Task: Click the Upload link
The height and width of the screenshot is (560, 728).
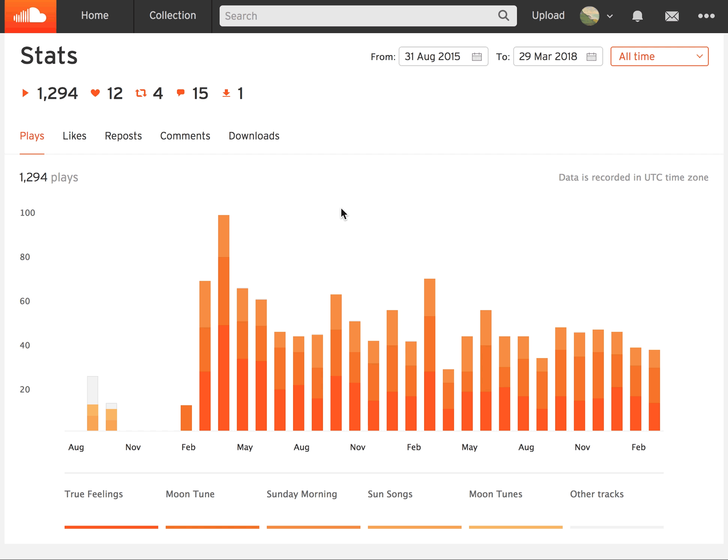Action: (x=548, y=15)
